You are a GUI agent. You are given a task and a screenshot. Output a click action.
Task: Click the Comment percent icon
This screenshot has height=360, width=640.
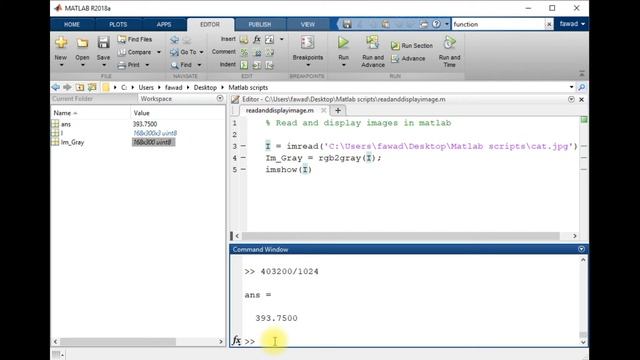[x=244, y=52]
